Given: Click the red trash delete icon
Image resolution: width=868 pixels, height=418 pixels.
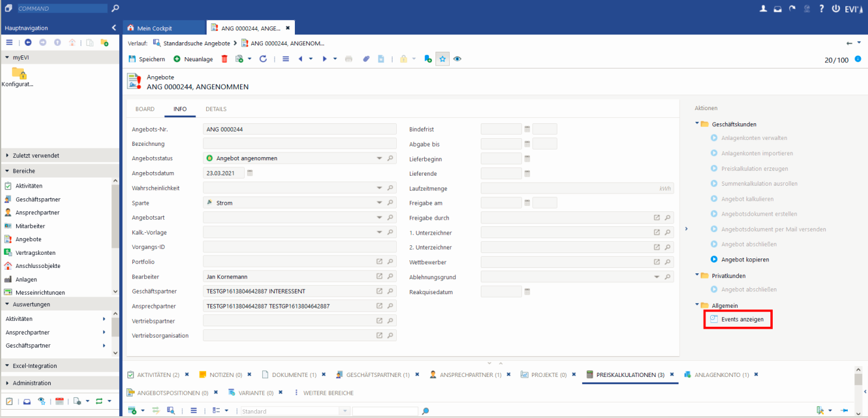Looking at the screenshot, I should (225, 59).
